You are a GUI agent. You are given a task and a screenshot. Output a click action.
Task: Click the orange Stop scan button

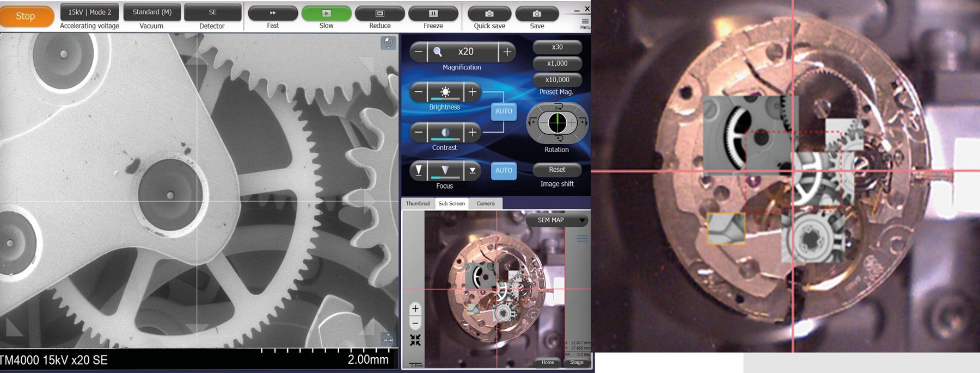point(27,16)
